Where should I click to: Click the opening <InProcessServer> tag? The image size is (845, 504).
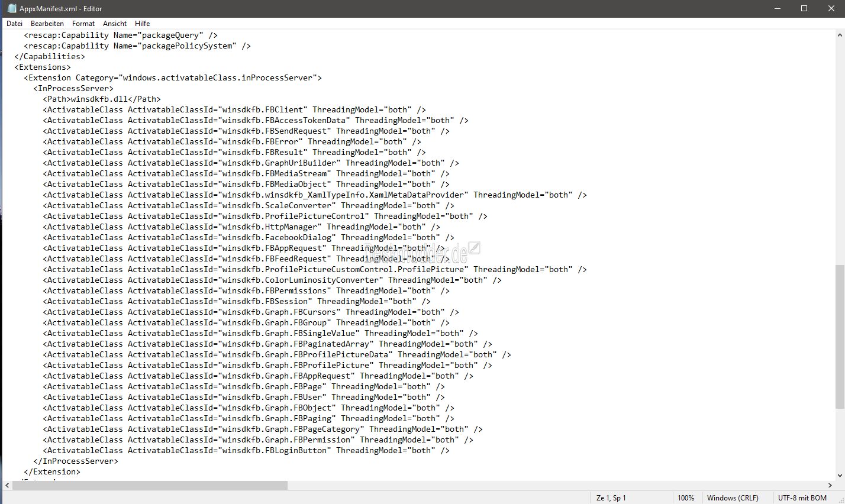73,88
